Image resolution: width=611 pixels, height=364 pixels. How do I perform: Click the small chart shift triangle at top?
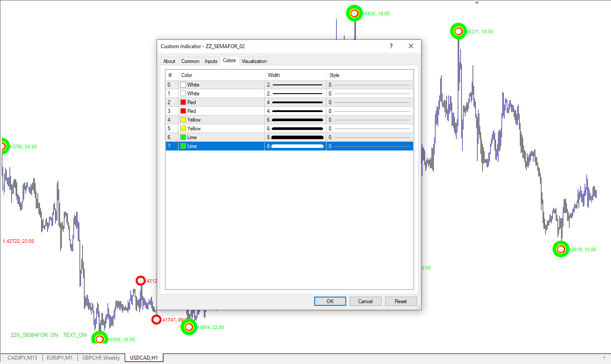[477, 3]
